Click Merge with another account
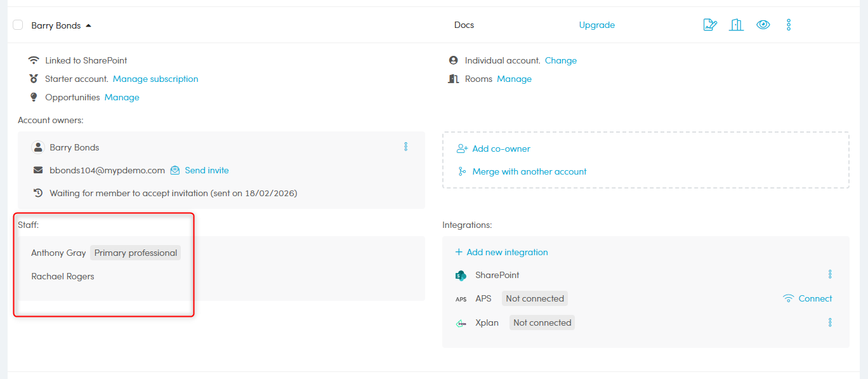The height and width of the screenshot is (379, 868). click(x=529, y=172)
